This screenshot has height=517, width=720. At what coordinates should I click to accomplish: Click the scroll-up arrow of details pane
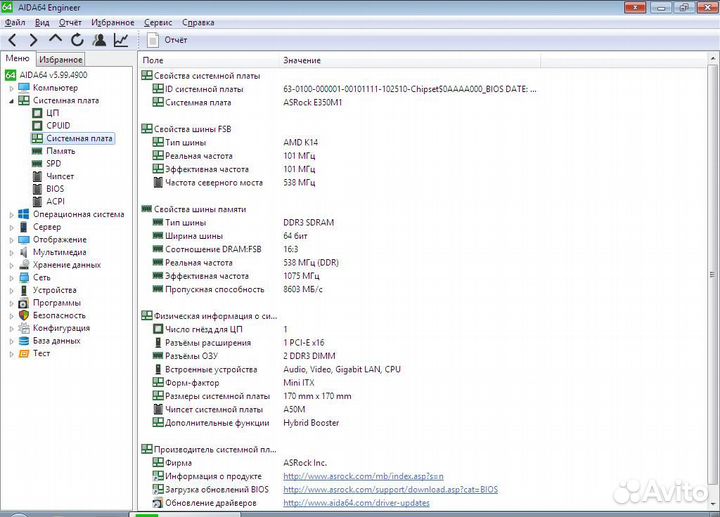[x=712, y=58]
